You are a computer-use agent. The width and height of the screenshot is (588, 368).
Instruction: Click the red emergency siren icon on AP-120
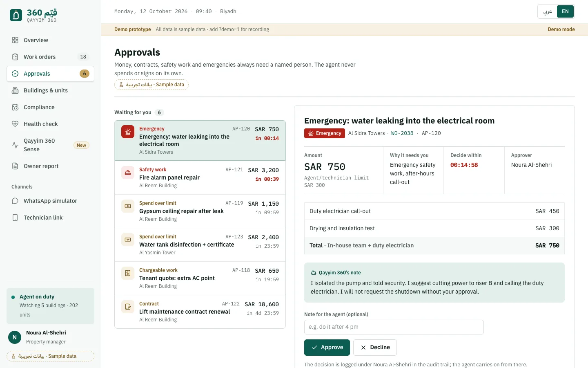[x=128, y=132]
